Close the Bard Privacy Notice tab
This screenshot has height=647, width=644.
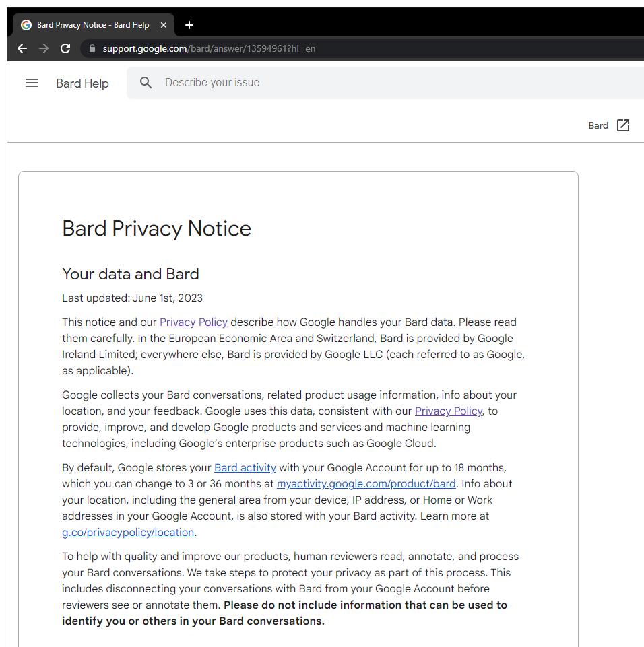(164, 25)
